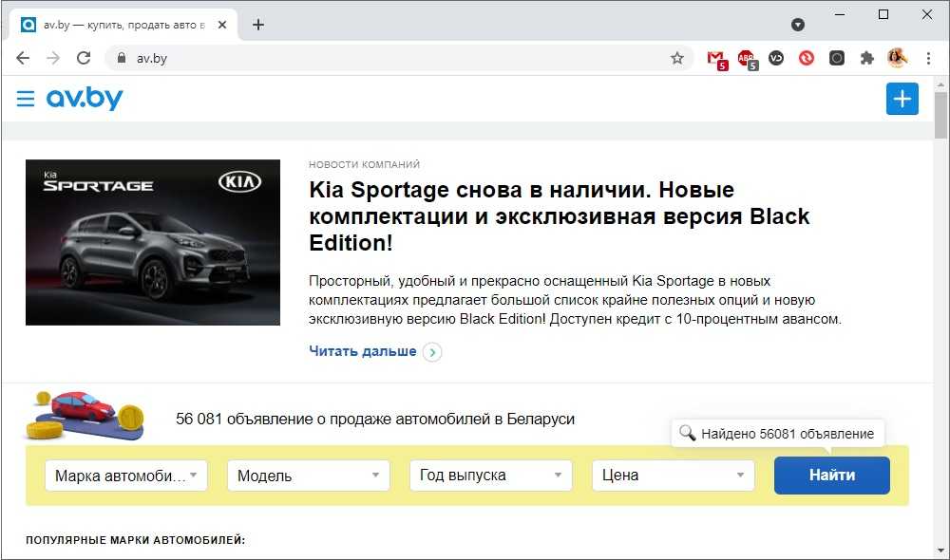Open the Gmail extension icon

(716, 59)
